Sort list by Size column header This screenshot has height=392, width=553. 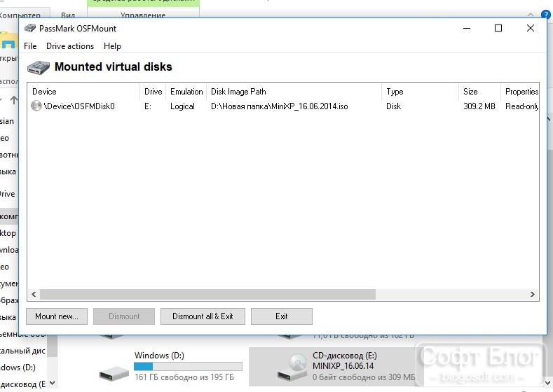point(479,92)
